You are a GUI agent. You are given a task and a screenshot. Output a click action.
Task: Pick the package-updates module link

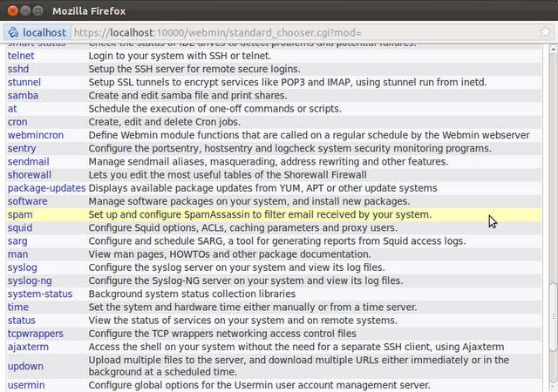tap(46, 188)
